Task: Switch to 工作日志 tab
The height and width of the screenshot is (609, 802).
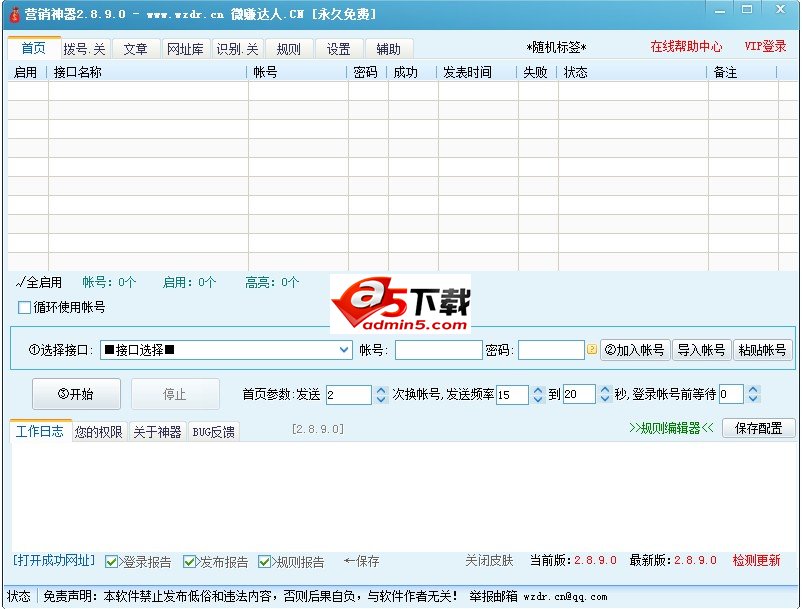Action: 40,431
